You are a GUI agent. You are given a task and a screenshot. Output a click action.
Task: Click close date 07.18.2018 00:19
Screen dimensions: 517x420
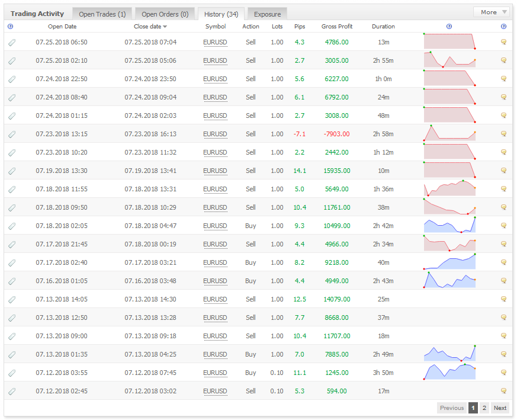tap(150, 244)
